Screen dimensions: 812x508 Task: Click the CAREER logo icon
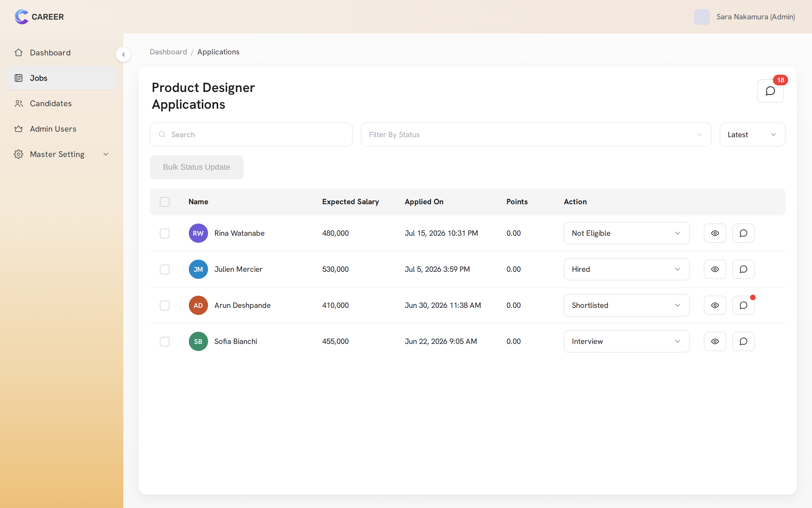tap(22, 17)
